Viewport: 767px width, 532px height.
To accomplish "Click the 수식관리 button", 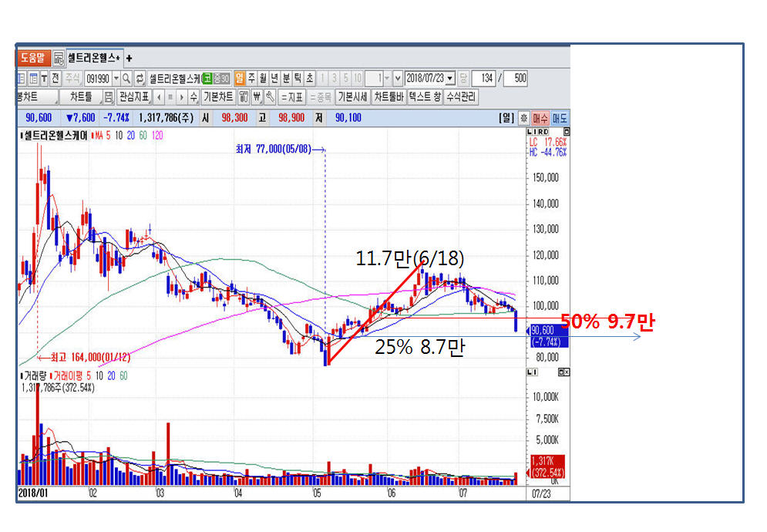I will pyautogui.click(x=462, y=97).
